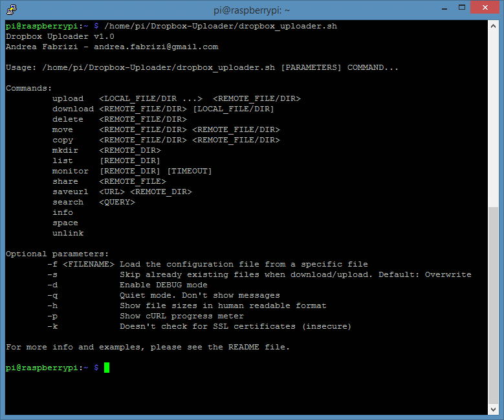Click the 'Optional parameters:' heading
This screenshot has height=420, width=504.
(57, 254)
